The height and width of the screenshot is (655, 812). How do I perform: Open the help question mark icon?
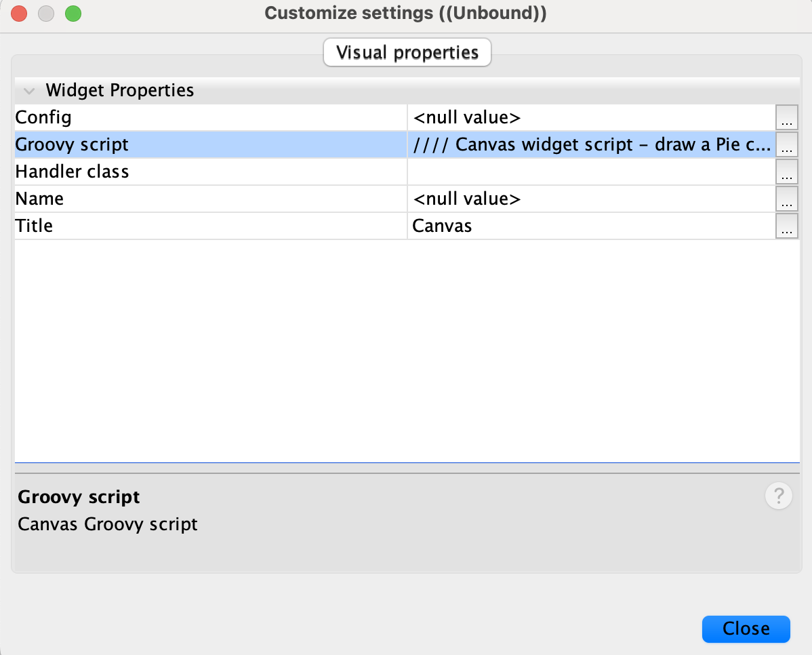pyautogui.click(x=778, y=496)
